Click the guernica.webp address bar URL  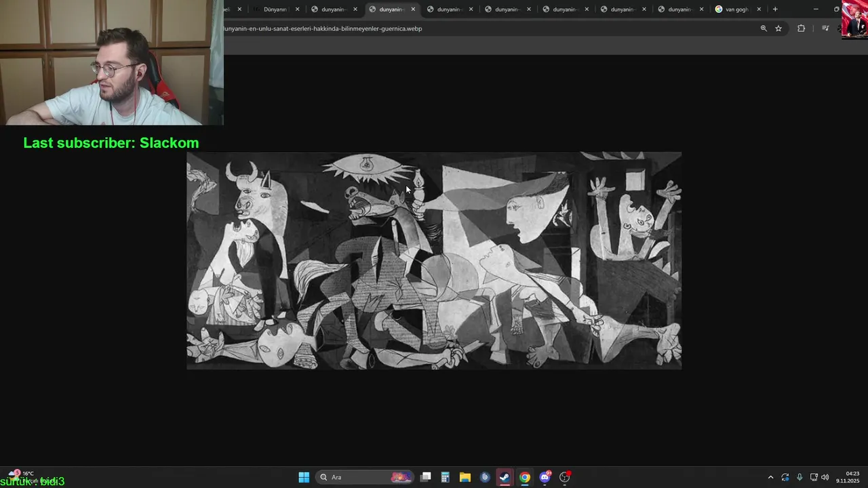323,28
